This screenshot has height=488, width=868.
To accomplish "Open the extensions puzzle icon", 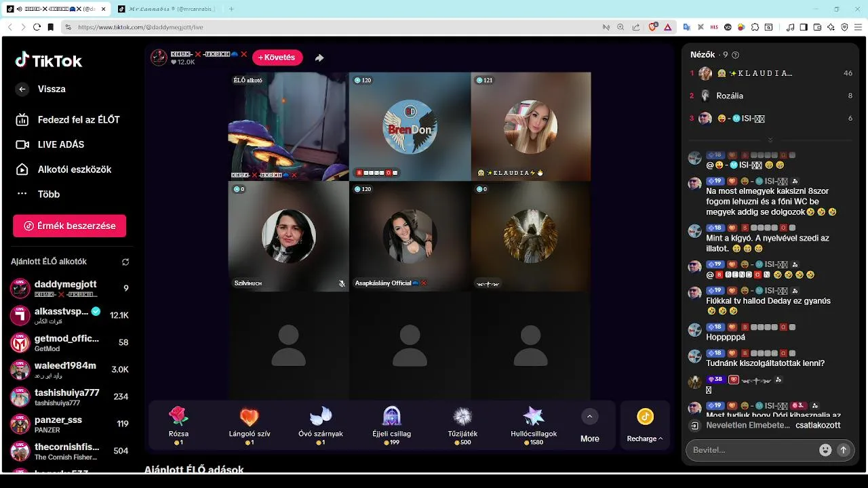I will [x=755, y=27].
